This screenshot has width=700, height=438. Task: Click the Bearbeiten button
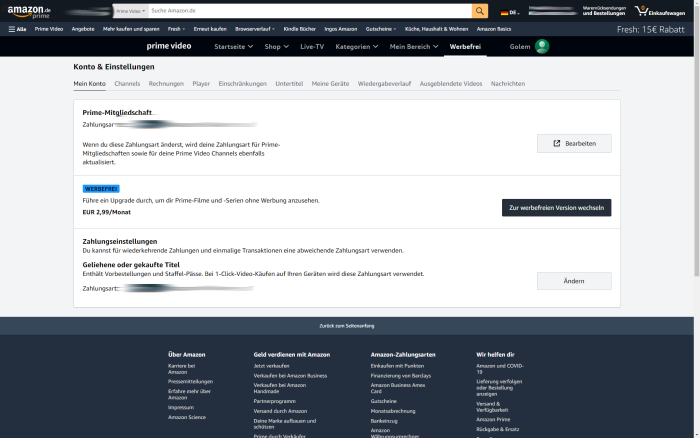click(x=574, y=143)
